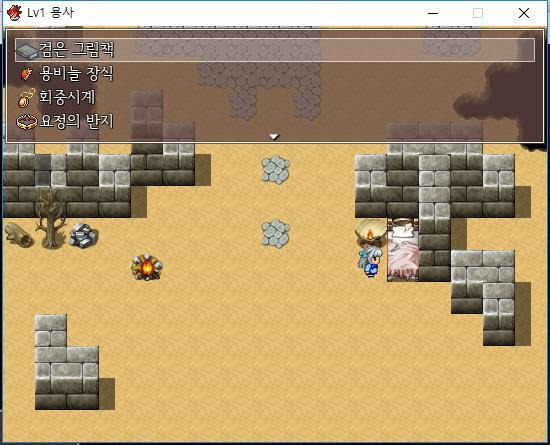Click the fallen hollow log
The width and height of the screenshot is (550, 445).
pyautogui.click(x=19, y=235)
